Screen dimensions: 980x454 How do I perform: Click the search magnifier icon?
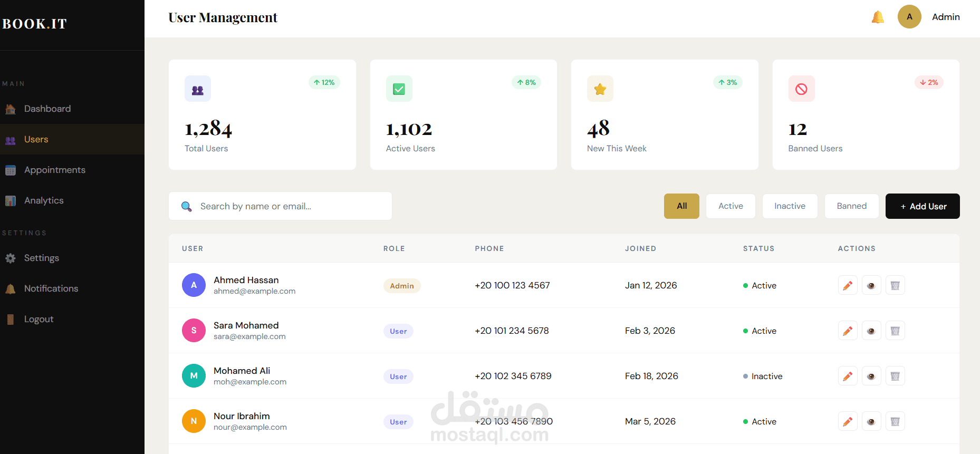click(187, 206)
